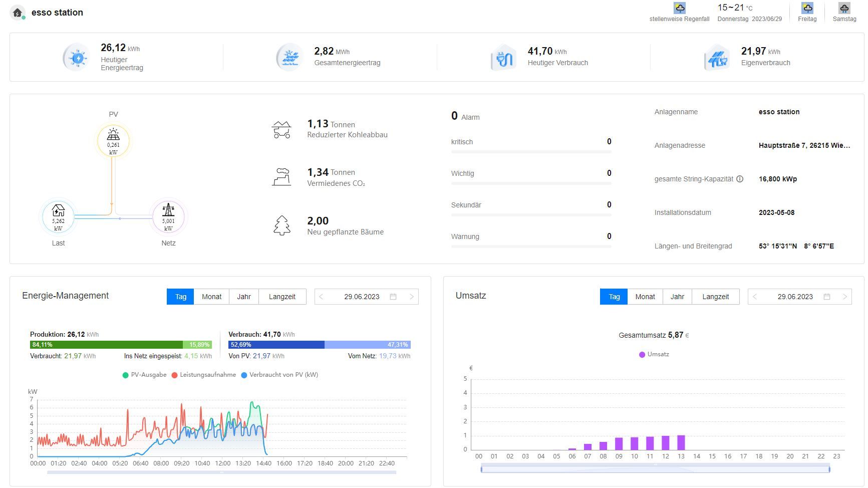The image size is (868, 488).
Task: Select Langzeit view in Energie-Management
Action: pos(282,297)
